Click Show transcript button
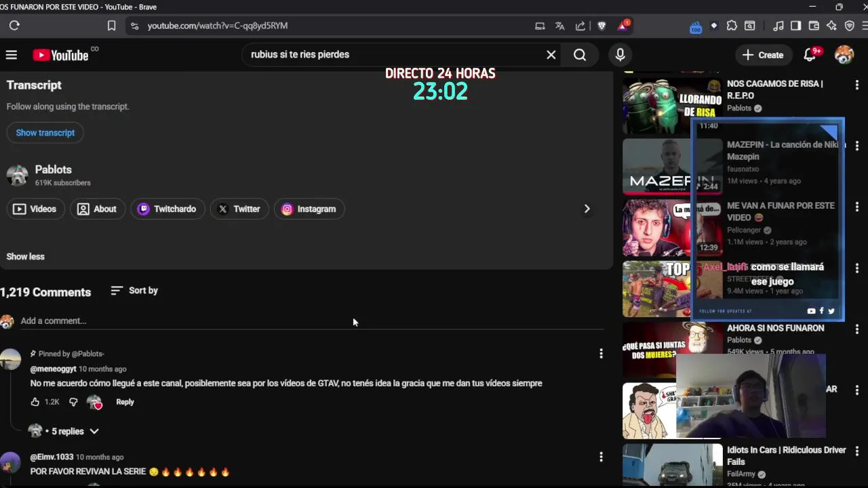 tap(45, 133)
